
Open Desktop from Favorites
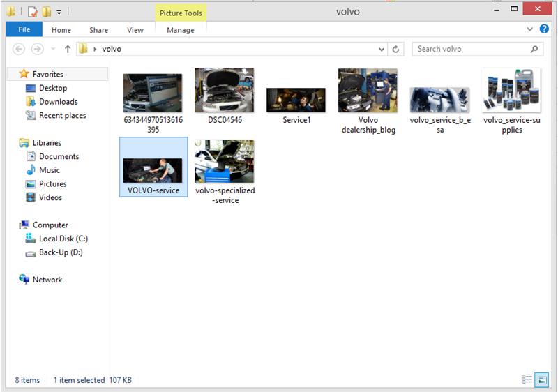(53, 88)
